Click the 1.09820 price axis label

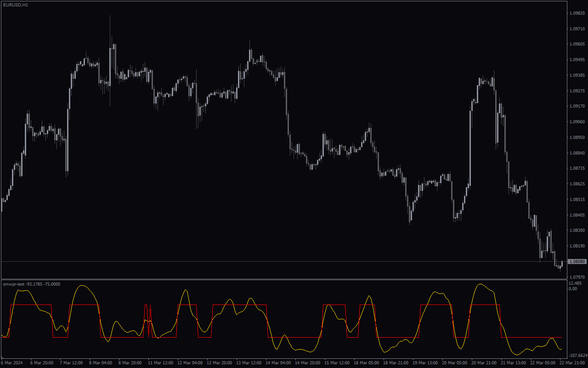(x=577, y=13)
